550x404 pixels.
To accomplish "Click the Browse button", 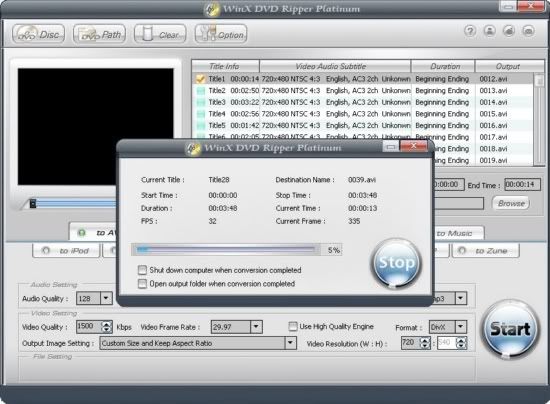I will [x=511, y=203].
